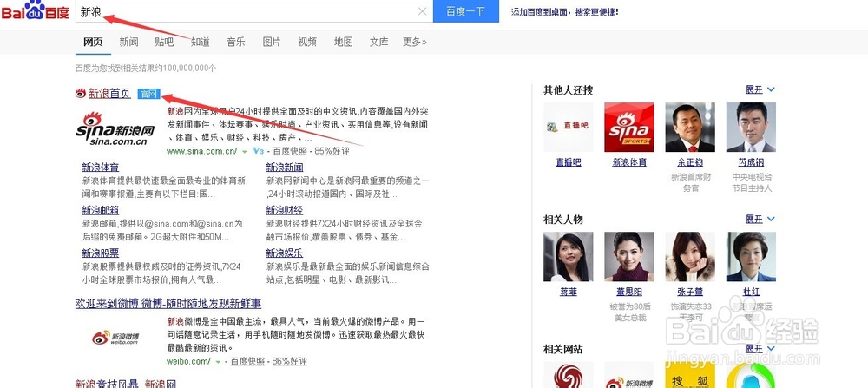Open the 音乐 tab
868x388 pixels.
tap(236, 42)
